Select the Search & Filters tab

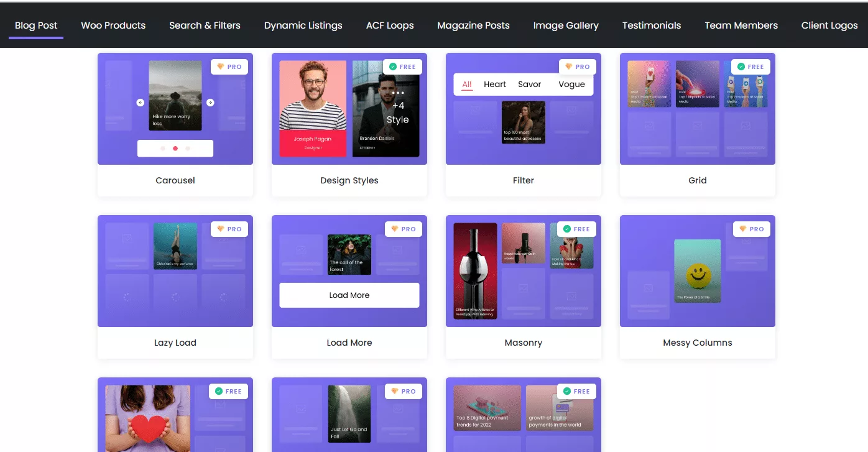pos(205,25)
